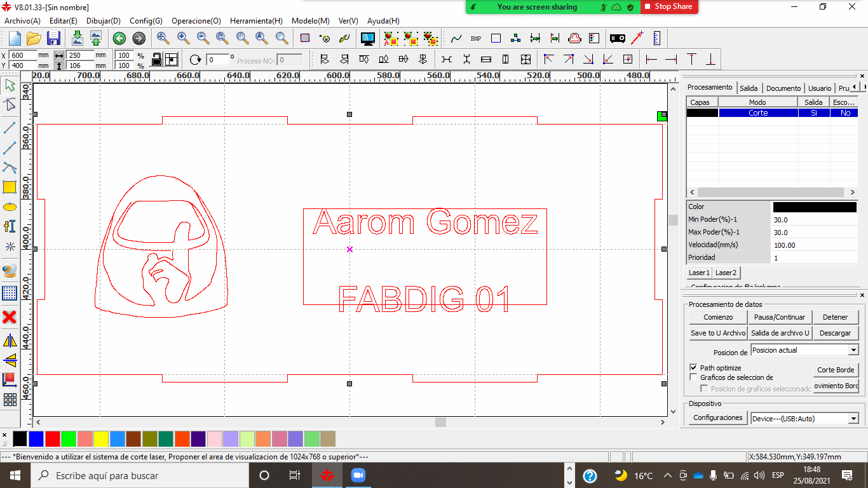Click the BMP bitmap handling icon
Screen dimensions: 868x488
tap(476, 38)
